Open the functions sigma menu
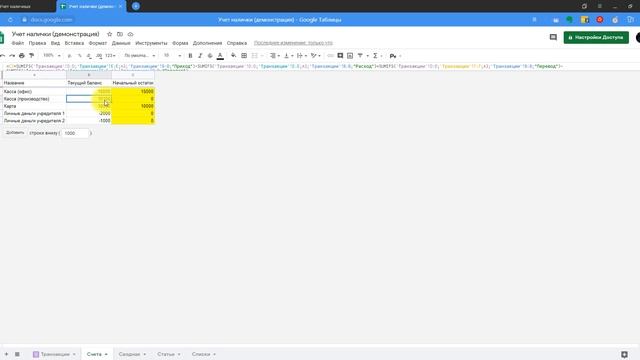Image resolution: width=640 pixels, height=360 pixels. tap(375, 56)
